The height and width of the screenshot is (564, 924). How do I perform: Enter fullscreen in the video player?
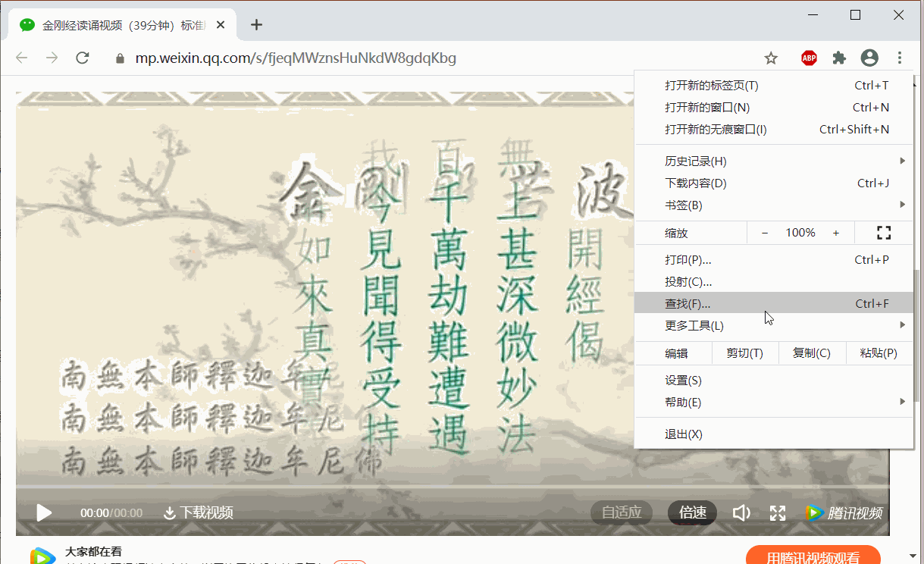pyautogui.click(x=777, y=512)
